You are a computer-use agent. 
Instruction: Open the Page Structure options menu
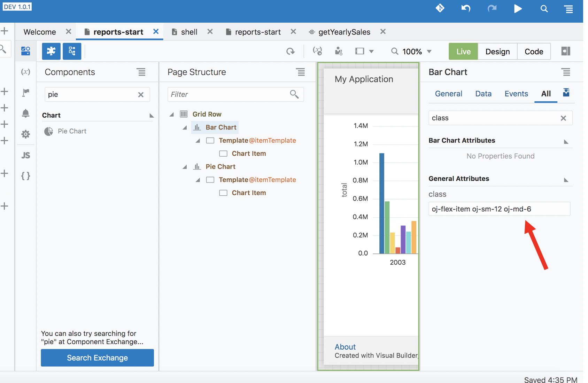tap(300, 72)
